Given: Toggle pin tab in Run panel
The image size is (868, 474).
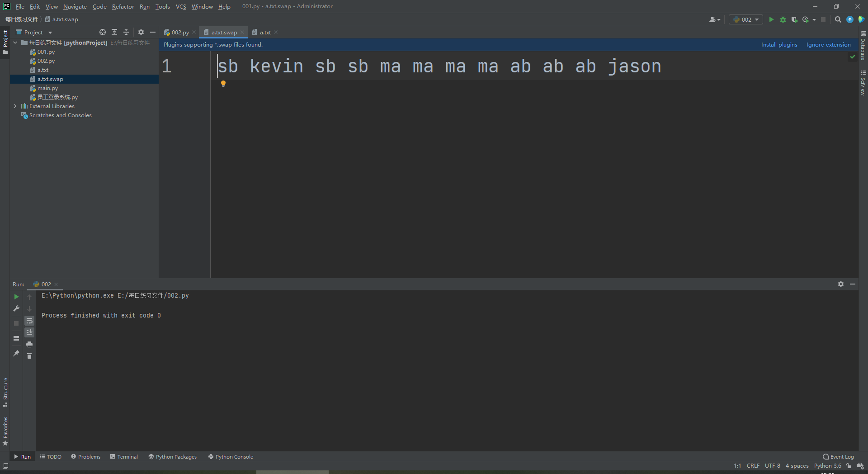Looking at the screenshot, I should pos(16,353).
